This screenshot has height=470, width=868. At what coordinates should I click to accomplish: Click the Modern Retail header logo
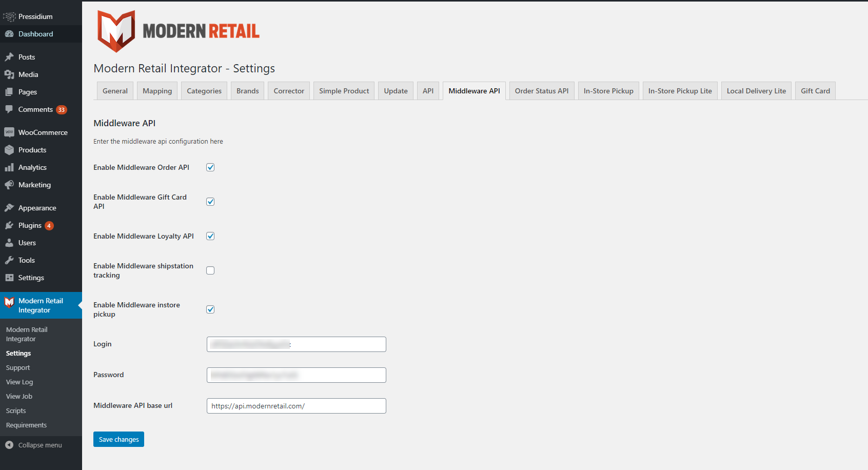(x=178, y=31)
